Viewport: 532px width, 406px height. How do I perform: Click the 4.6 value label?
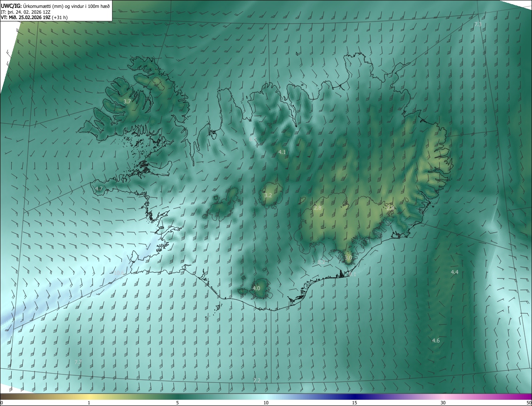point(436,340)
